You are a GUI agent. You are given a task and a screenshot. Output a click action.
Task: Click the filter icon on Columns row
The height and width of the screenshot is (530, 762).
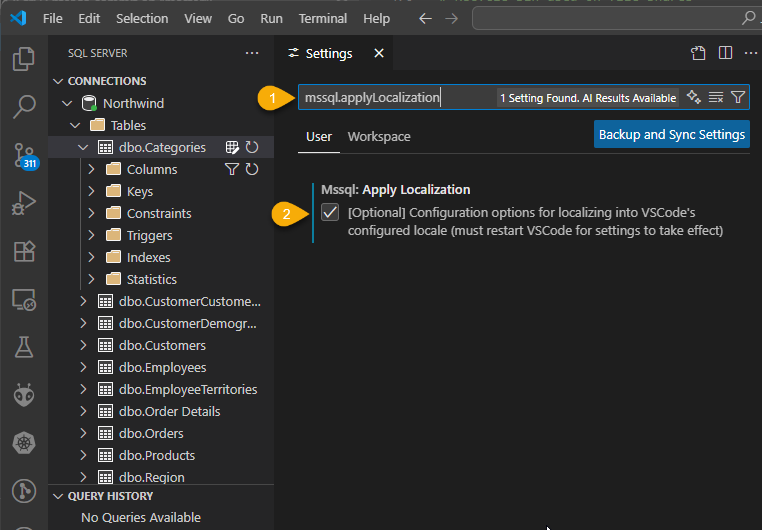232,169
